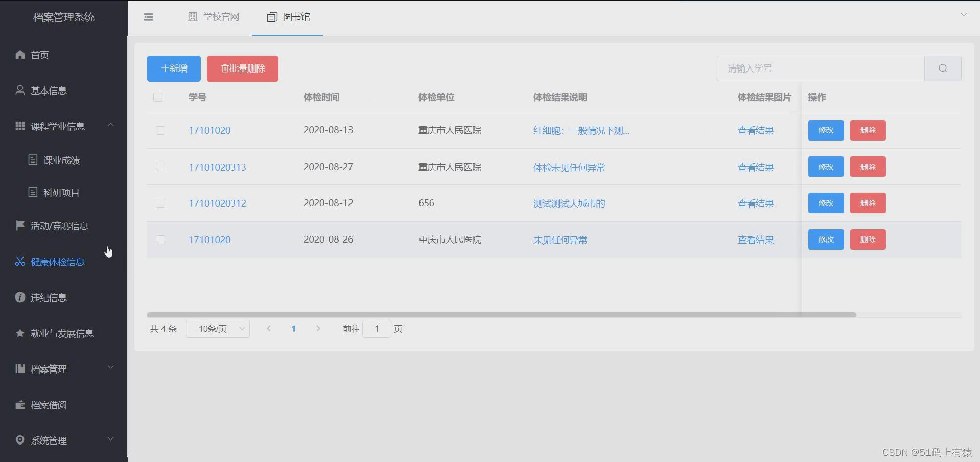Open 查看结果 link for row 17101020312
Image resolution: width=980 pixels, height=462 pixels.
755,203
